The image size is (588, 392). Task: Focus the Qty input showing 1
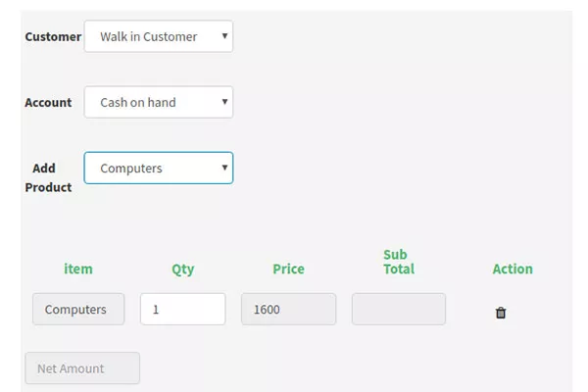[183, 309]
